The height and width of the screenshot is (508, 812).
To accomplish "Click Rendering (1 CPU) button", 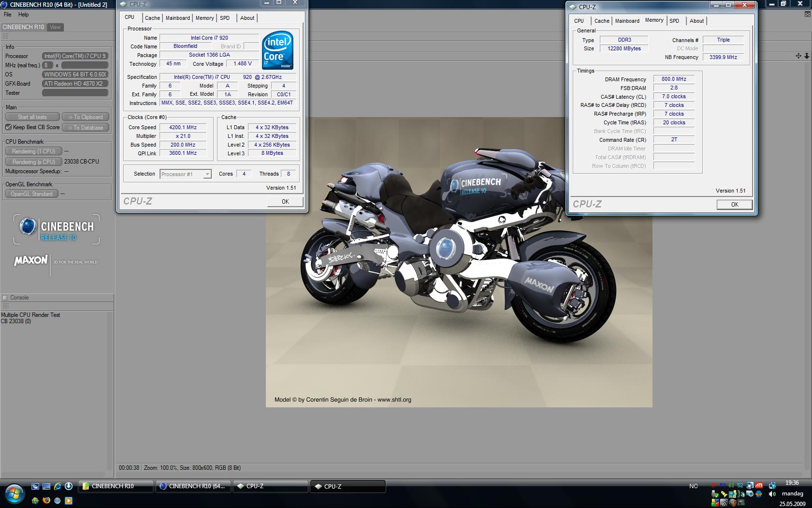I will 33,151.
